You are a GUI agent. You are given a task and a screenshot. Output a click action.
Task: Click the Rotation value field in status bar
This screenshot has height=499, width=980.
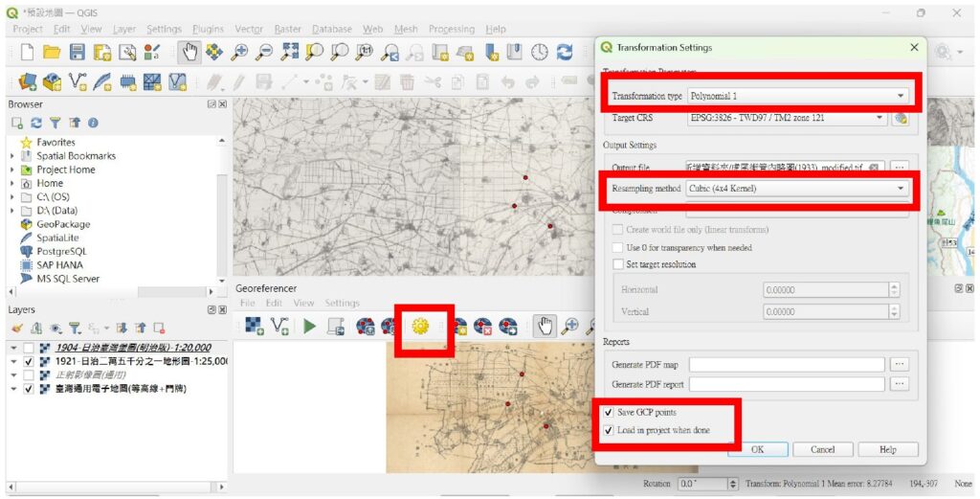[703, 484]
